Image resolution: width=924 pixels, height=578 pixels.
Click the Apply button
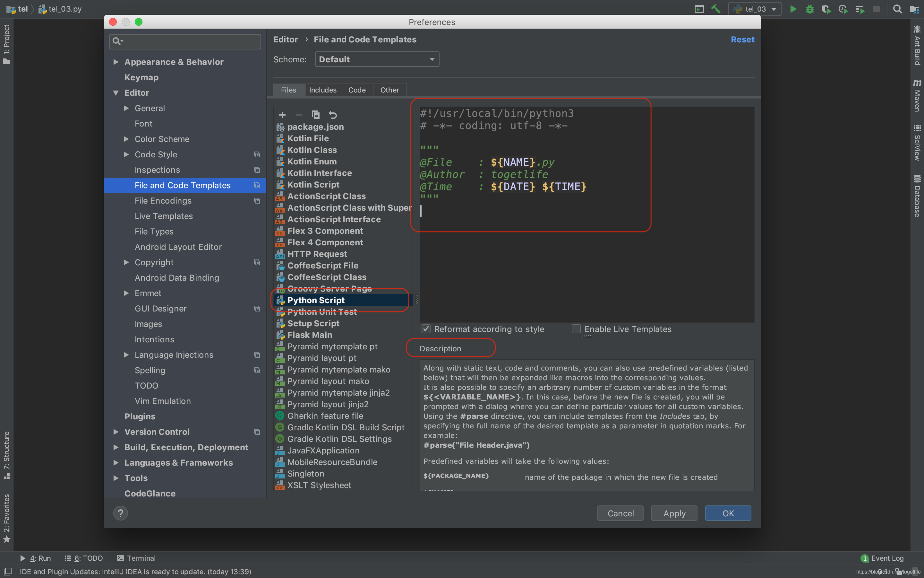click(674, 513)
